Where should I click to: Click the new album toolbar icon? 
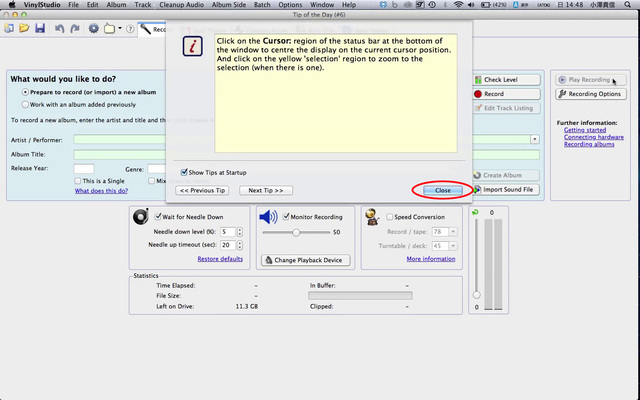9,29
